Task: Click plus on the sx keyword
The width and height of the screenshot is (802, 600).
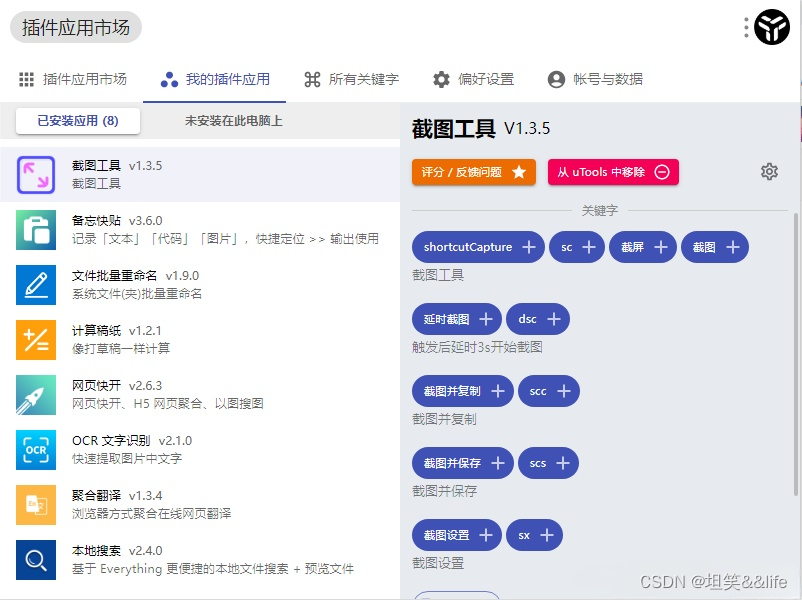Action: coord(547,535)
